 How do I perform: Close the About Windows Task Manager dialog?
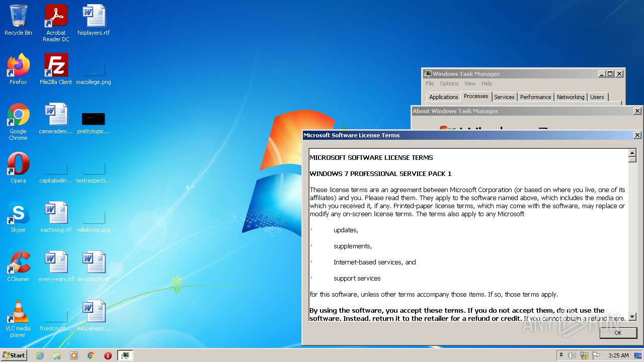click(637, 111)
